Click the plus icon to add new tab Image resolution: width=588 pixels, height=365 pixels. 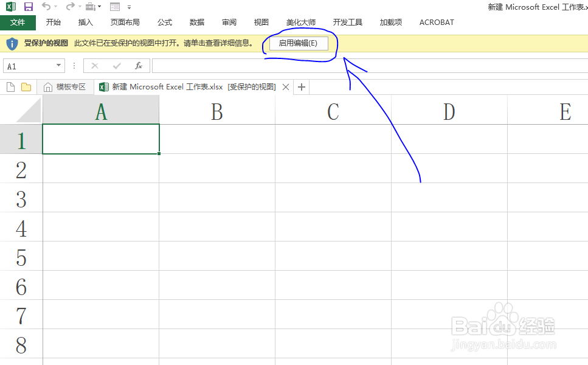point(302,87)
